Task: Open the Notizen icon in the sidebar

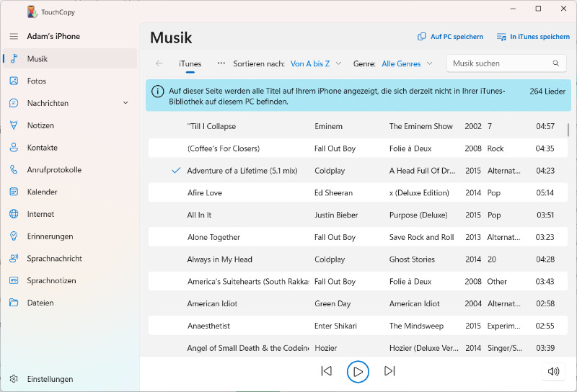Action: (x=14, y=125)
